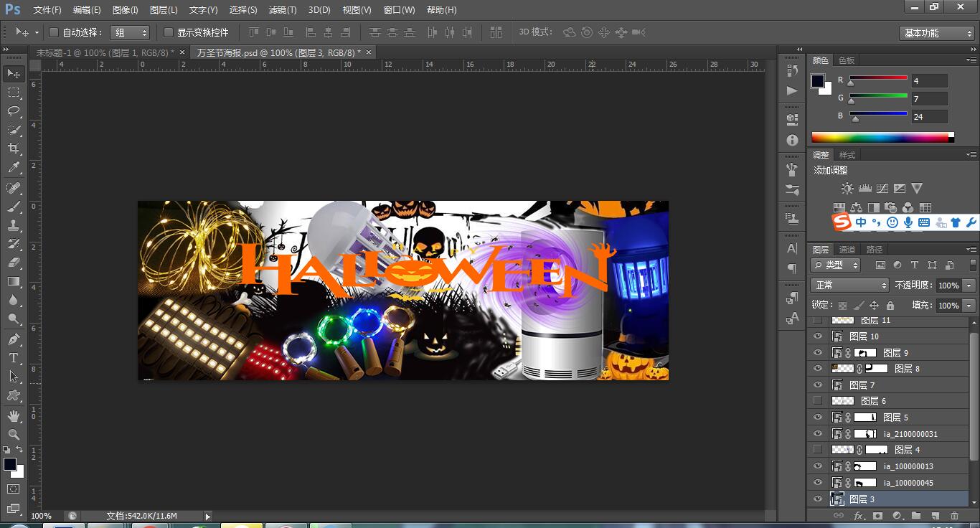Create a new layer icon
The image size is (980, 528).
[935, 515]
